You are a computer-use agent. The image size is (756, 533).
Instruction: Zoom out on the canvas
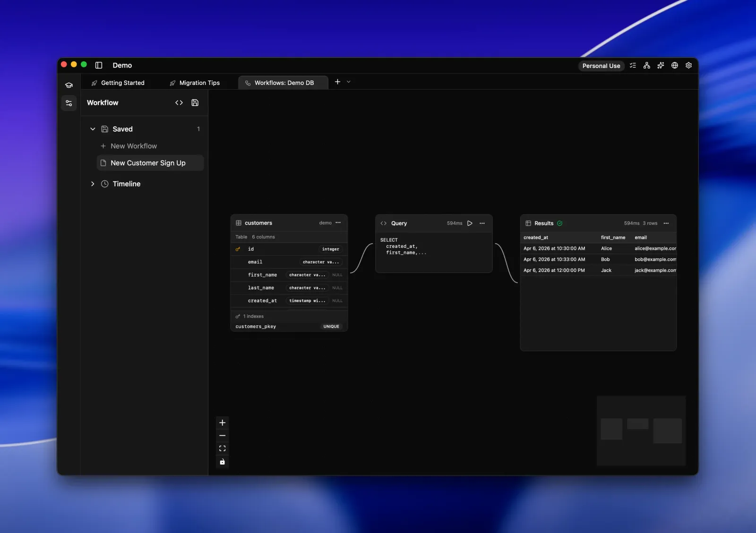223,435
